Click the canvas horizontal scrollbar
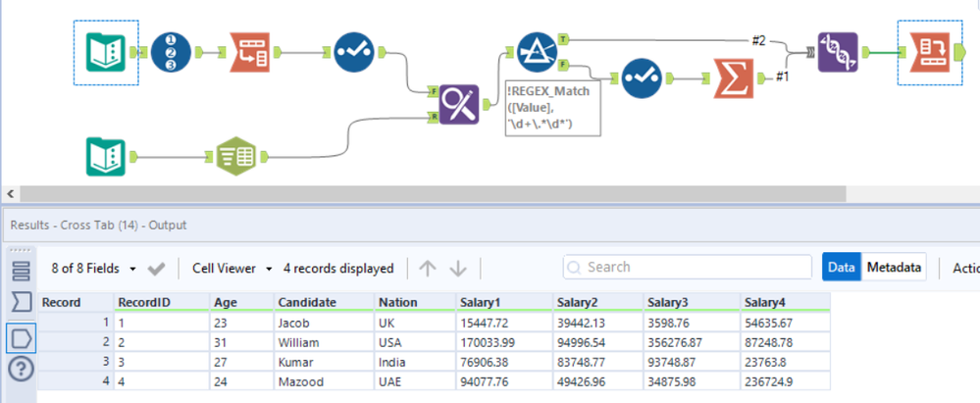 [432, 194]
